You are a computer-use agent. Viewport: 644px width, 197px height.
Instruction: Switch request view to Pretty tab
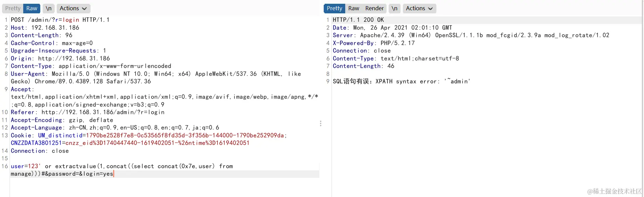point(13,8)
